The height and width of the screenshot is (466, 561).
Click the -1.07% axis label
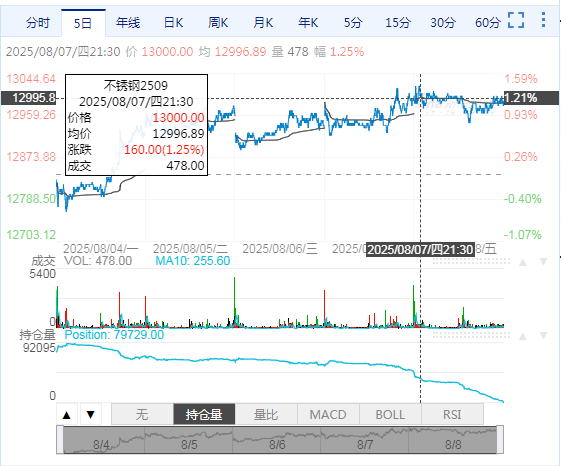(x=523, y=235)
